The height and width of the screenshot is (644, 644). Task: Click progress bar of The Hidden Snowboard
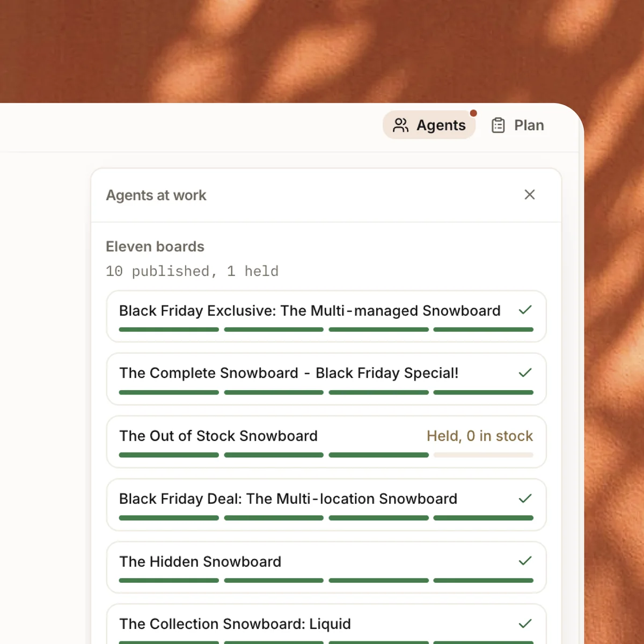click(x=326, y=581)
